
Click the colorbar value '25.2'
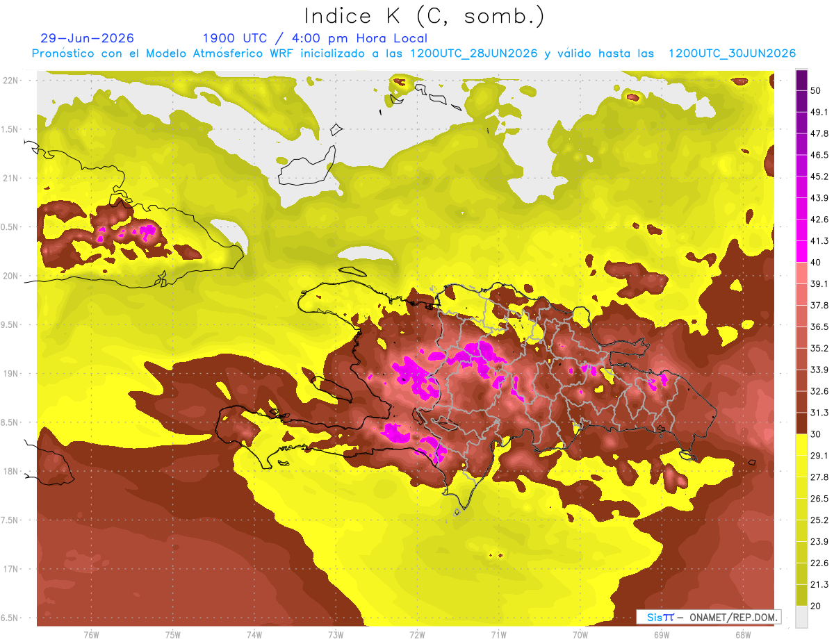tap(819, 520)
